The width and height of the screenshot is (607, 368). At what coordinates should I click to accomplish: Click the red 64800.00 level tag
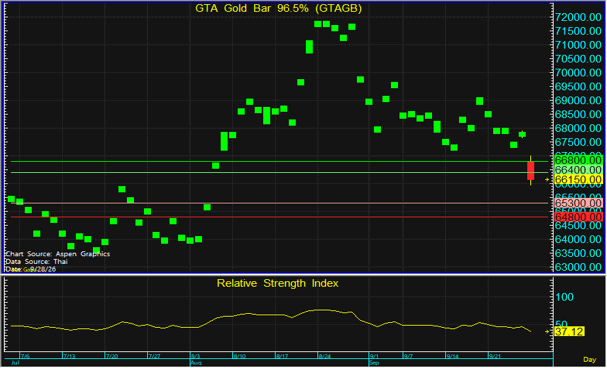(578, 216)
